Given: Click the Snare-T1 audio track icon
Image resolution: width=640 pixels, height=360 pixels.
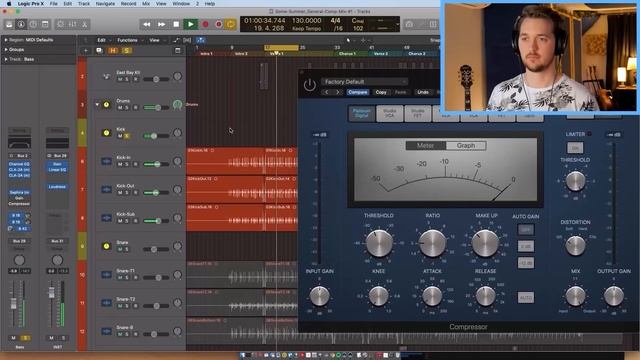Looking at the screenshot, I should point(107,275).
